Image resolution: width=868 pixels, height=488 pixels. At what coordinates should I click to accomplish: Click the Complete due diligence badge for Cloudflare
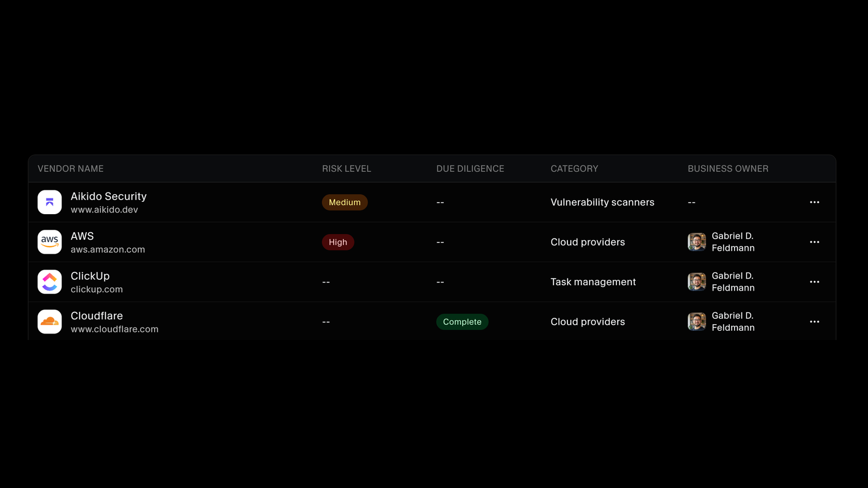click(462, 322)
